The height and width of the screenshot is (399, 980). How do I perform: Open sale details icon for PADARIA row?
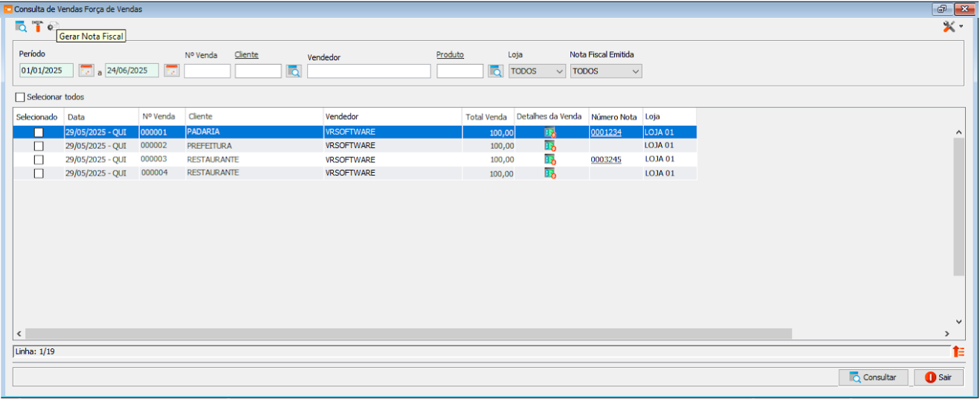point(549,133)
